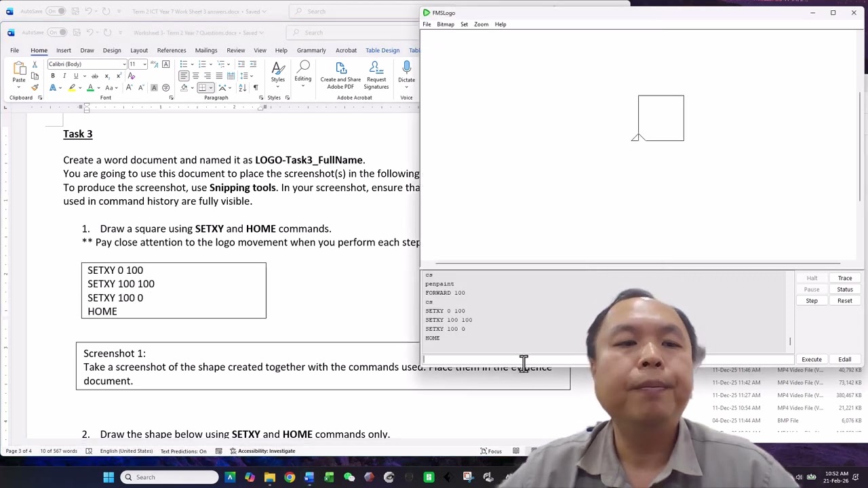Screen dimensions: 868x488
Task: Apply the Text Effects icon
Action: click(53, 88)
